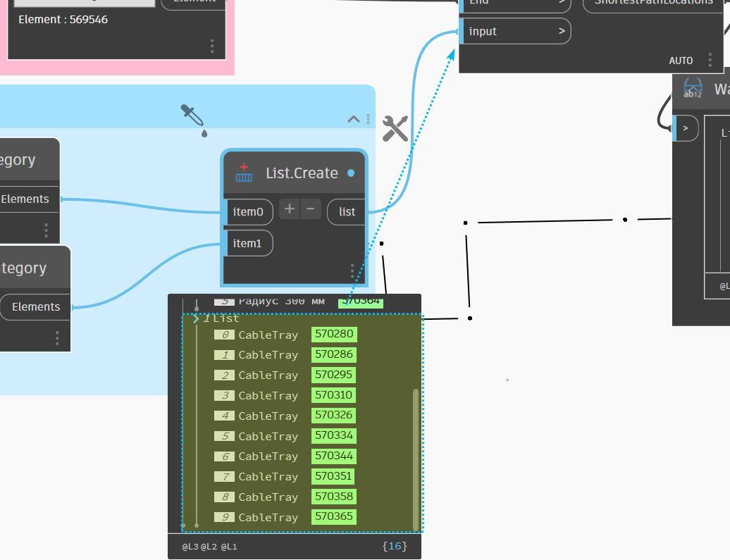Click the Watch node glasses icon
The image size is (730, 560).
[693, 89]
